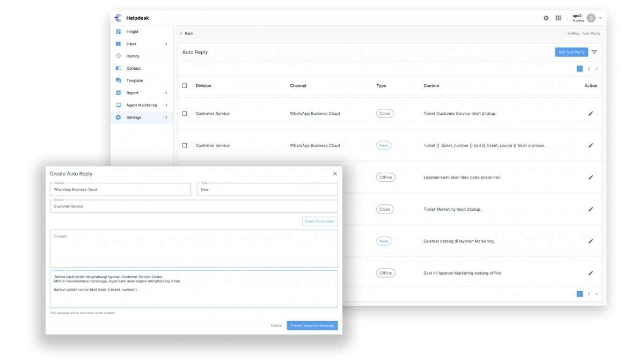This screenshot has width=644, height=362.
Task: Go to Contact in the sidebar
Action: pyautogui.click(x=133, y=68)
